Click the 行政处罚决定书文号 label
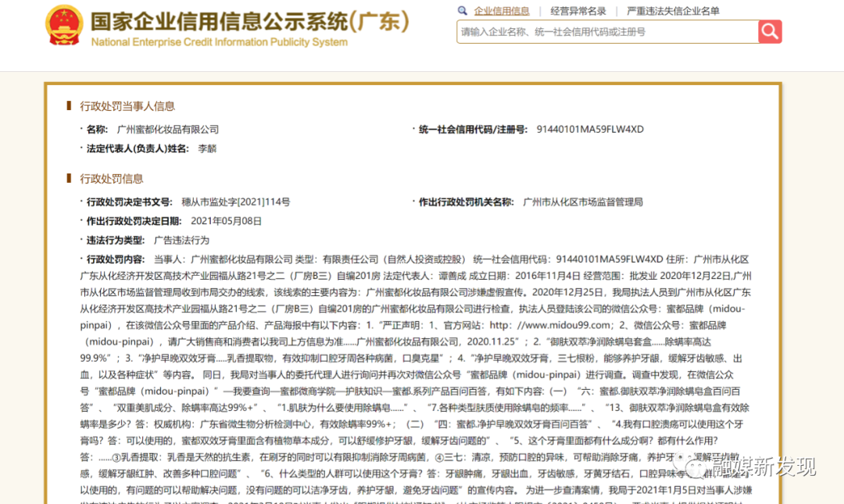This screenshot has width=844, height=504. [x=130, y=202]
